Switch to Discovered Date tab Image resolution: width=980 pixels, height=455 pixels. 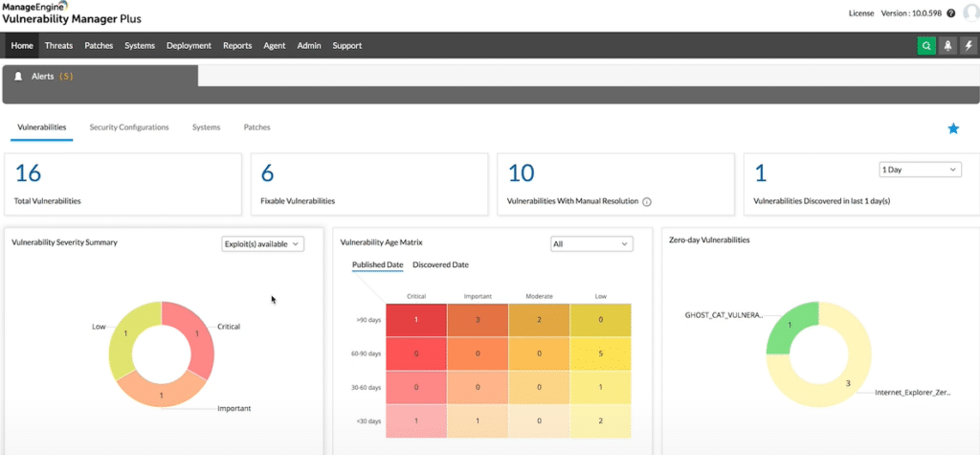point(440,264)
